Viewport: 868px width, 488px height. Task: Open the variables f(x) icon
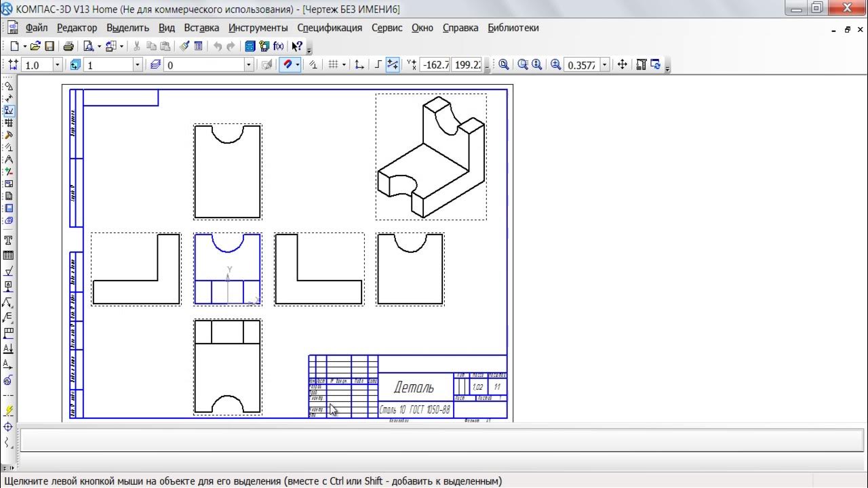(x=278, y=46)
